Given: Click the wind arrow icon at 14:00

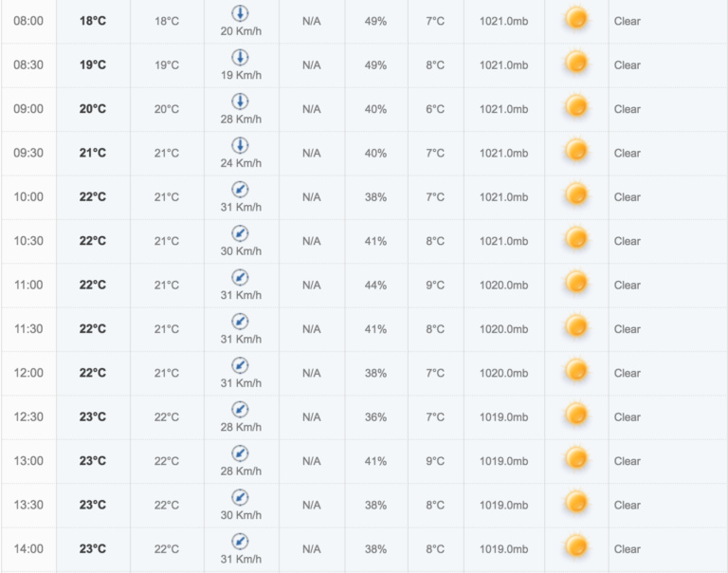Looking at the screenshot, I should point(240,542).
